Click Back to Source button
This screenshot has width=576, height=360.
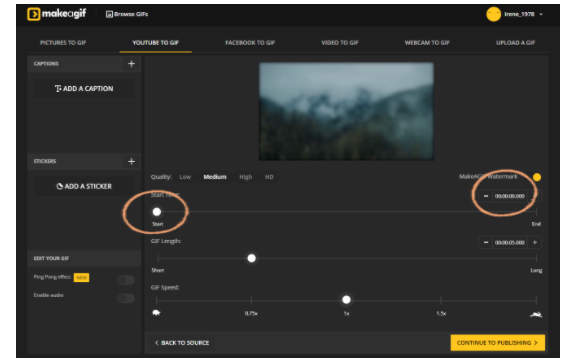[182, 343]
